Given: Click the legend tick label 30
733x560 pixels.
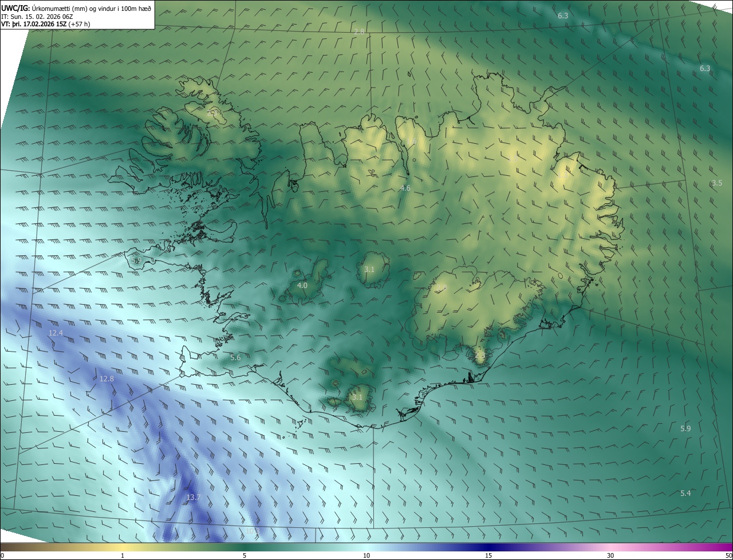Looking at the screenshot, I should (x=610, y=555).
